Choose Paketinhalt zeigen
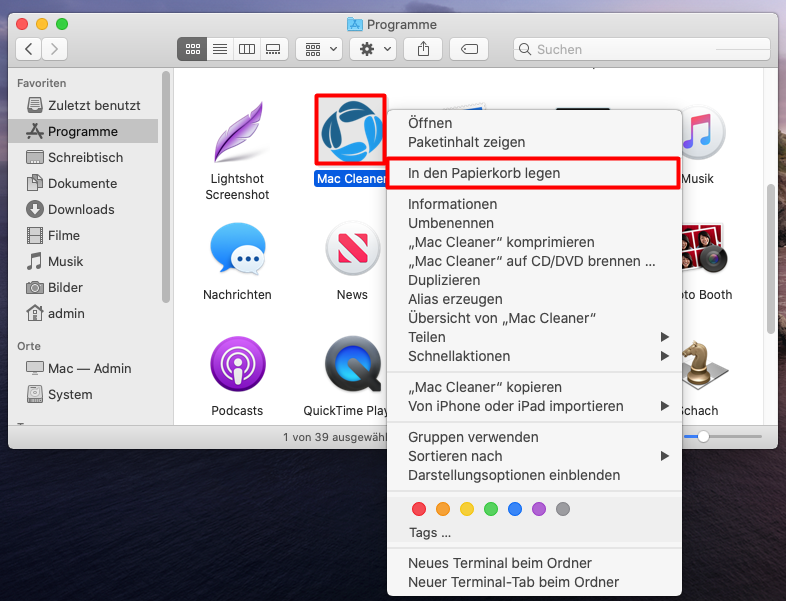 coord(534,142)
